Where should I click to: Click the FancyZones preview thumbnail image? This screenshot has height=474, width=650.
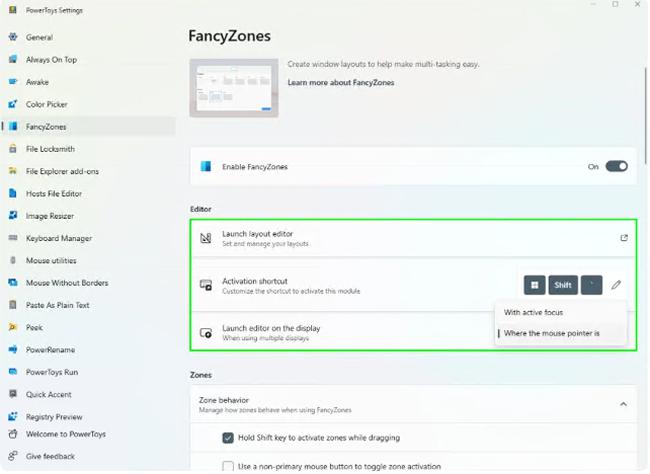(x=234, y=88)
